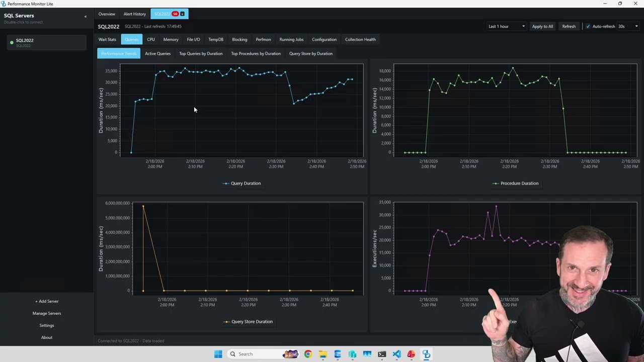644x362 pixels.
Task: Open File Explorer from the taskbar
Action: point(323,354)
